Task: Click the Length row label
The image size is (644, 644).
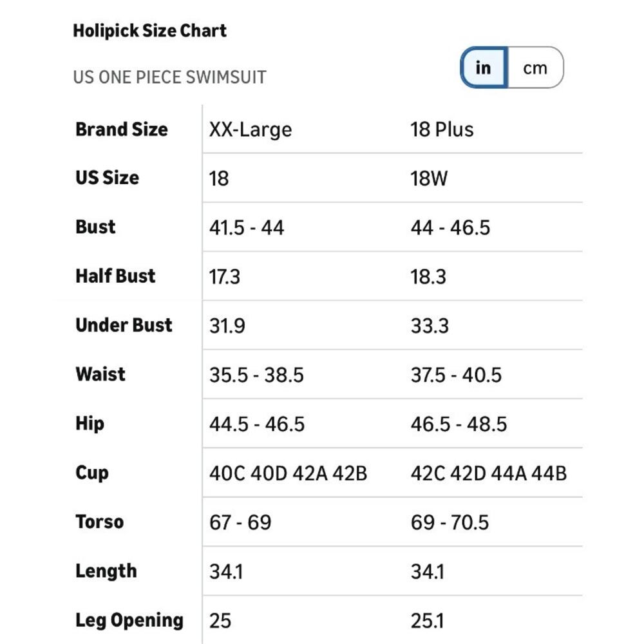Action: point(106,571)
